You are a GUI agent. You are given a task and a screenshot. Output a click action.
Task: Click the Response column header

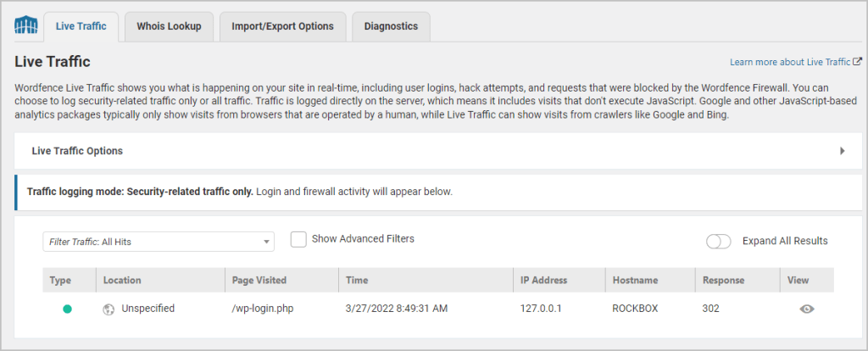click(x=738, y=280)
